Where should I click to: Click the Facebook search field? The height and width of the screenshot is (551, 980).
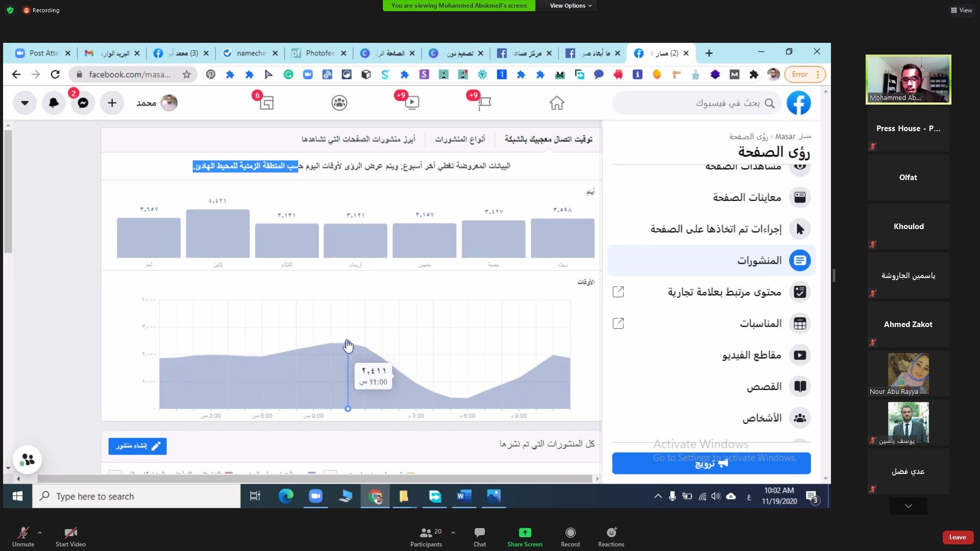pyautogui.click(x=715, y=103)
